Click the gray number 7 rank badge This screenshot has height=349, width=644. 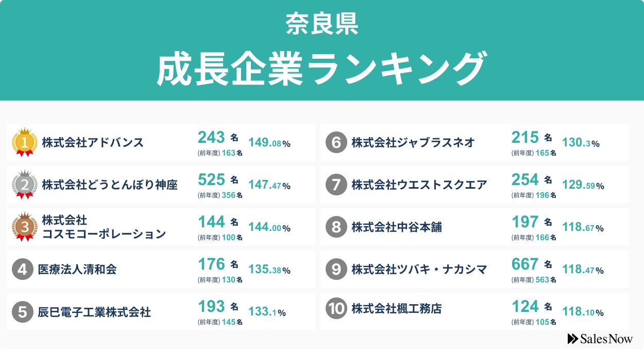pyautogui.click(x=336, y=185)
